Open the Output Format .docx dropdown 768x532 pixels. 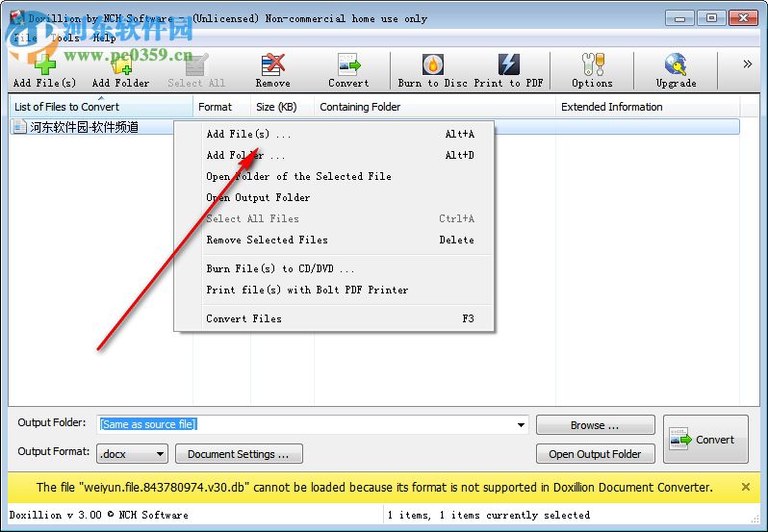click(x=132, y=454)
